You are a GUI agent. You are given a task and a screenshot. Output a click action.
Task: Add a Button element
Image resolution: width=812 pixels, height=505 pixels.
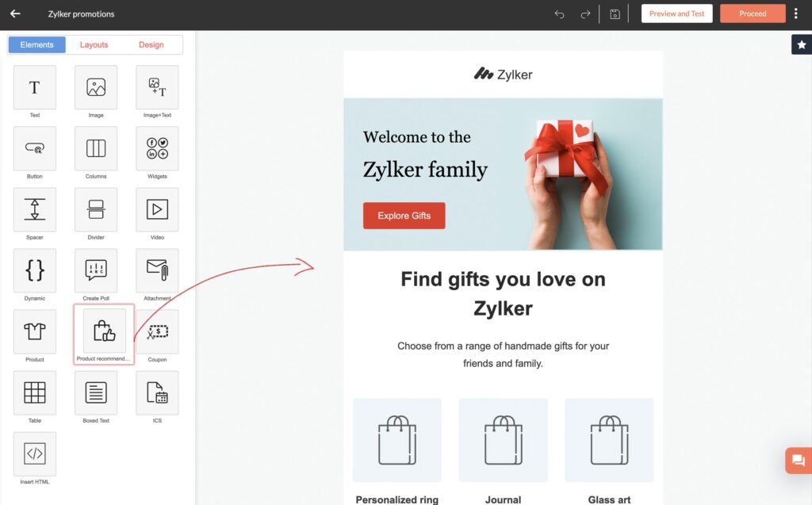click(x=35, y=148)
